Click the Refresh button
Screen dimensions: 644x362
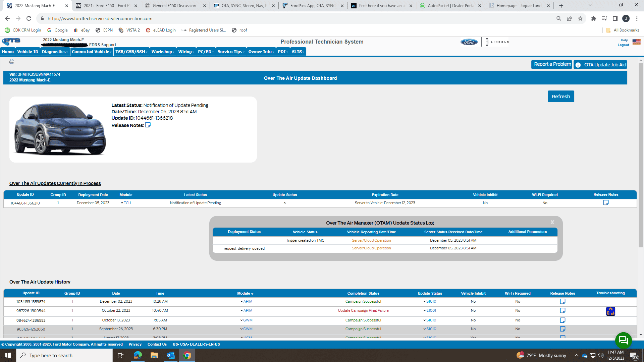click(x=560, y=97)
